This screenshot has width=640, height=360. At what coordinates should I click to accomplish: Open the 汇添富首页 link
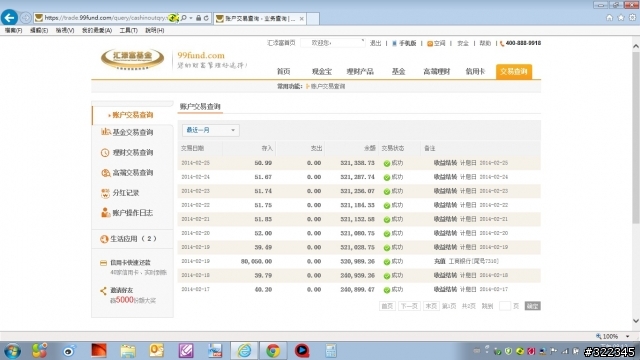pos(281,43)
